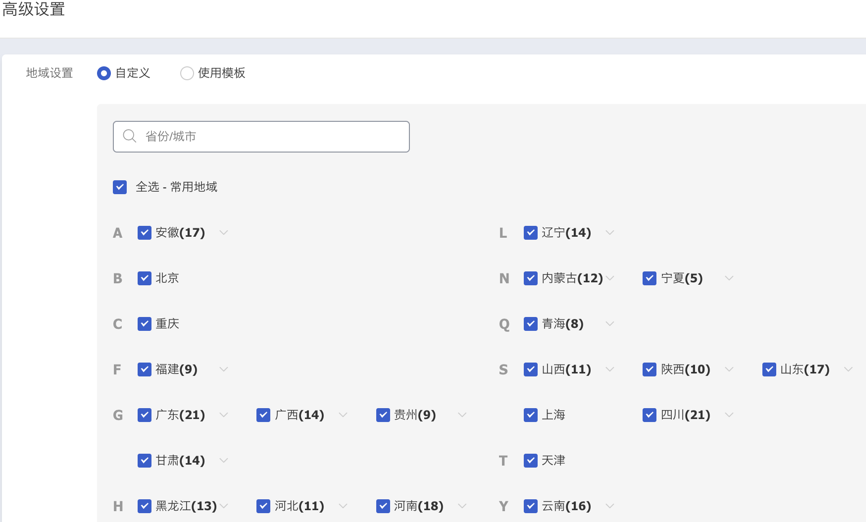The width and height of the screenshot is (866, 522).
Task: Deselect the 重庆 checkbox
Action: tap(144, 324)
